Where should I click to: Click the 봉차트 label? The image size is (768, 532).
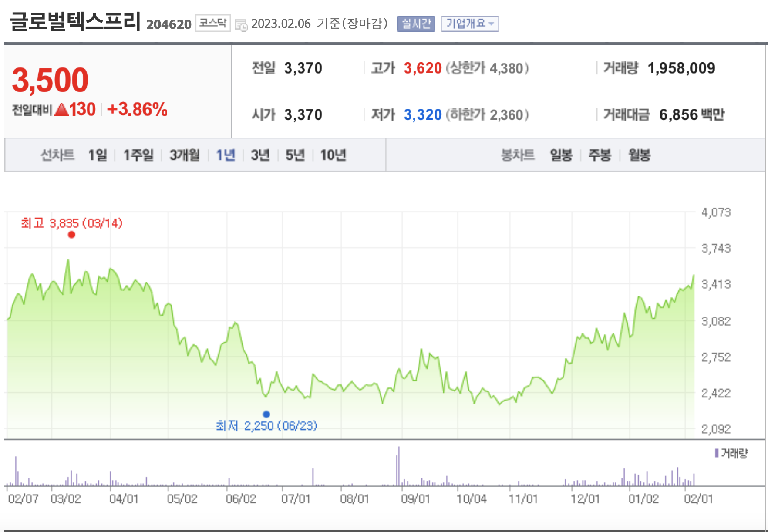(518, 155)
